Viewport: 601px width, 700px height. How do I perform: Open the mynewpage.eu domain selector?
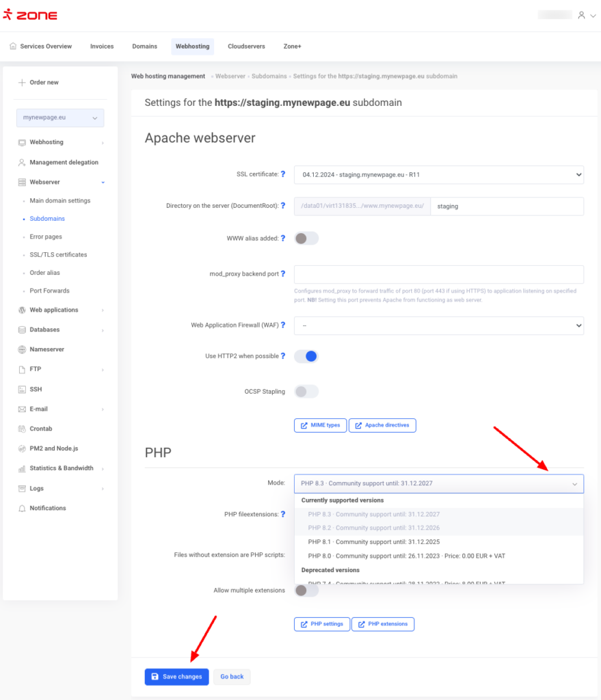click(x=60, y=118)
